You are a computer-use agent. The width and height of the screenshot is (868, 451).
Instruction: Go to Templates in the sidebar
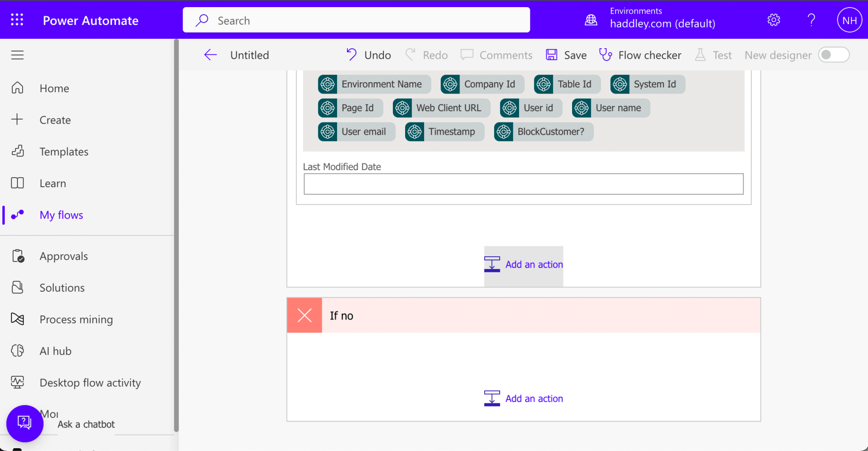pos(64,152)
